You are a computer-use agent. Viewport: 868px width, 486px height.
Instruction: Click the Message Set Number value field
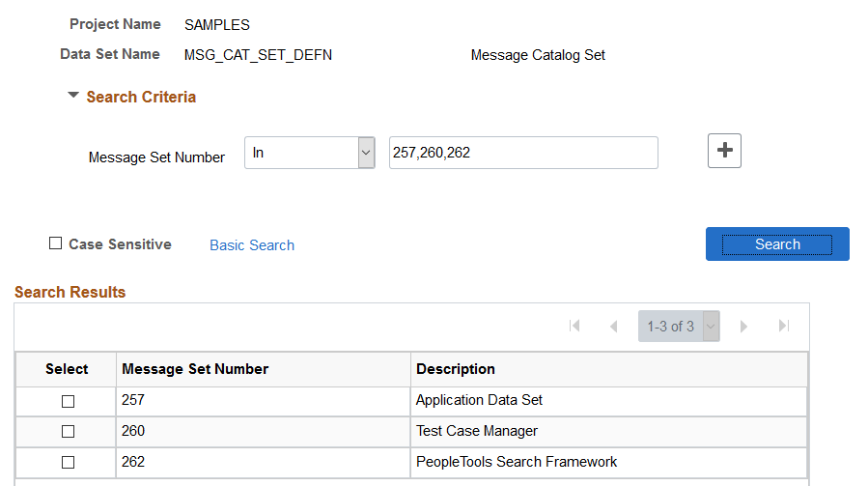[523, 153]
